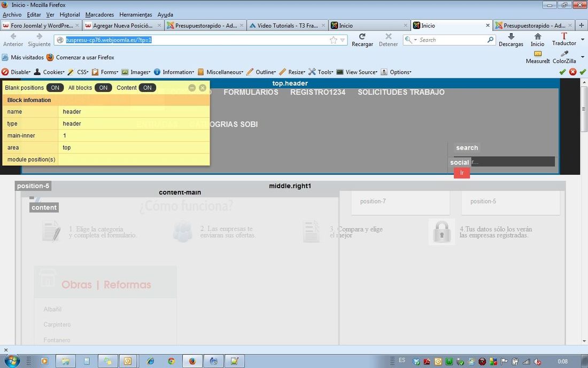
Task: Close the active Inicio tab
Action: click(x=488, y=26)
